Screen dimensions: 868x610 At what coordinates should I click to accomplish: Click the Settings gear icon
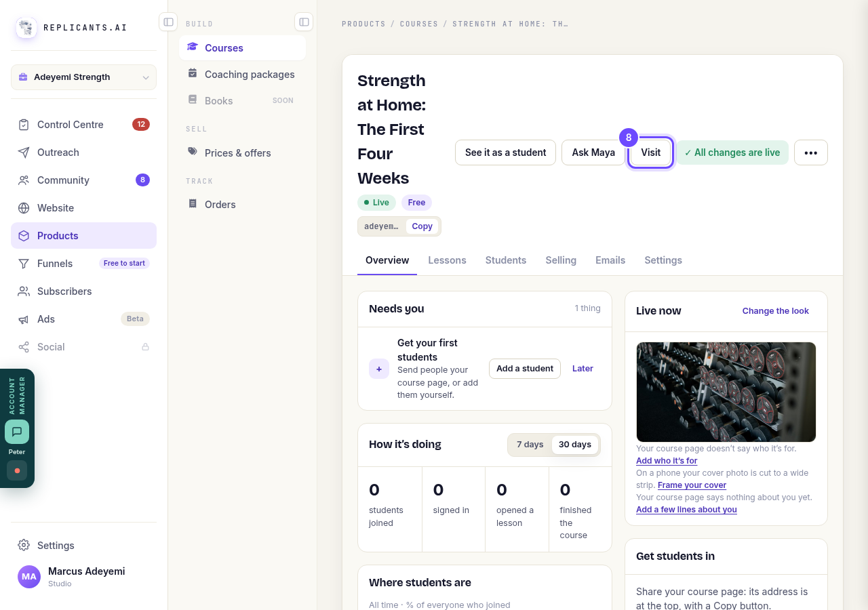24,546
